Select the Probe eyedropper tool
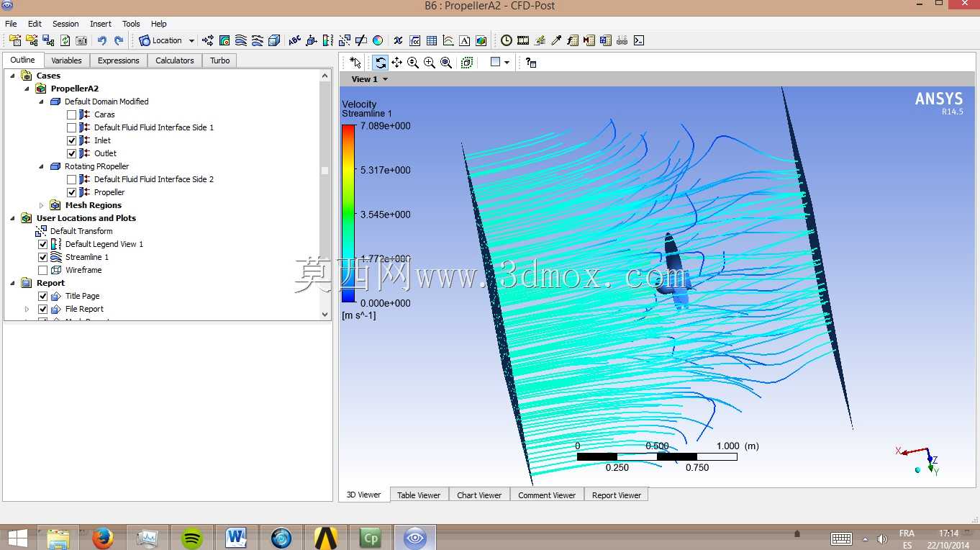The height and width of the screenshot is (550, 980). [x=556, y=40]
